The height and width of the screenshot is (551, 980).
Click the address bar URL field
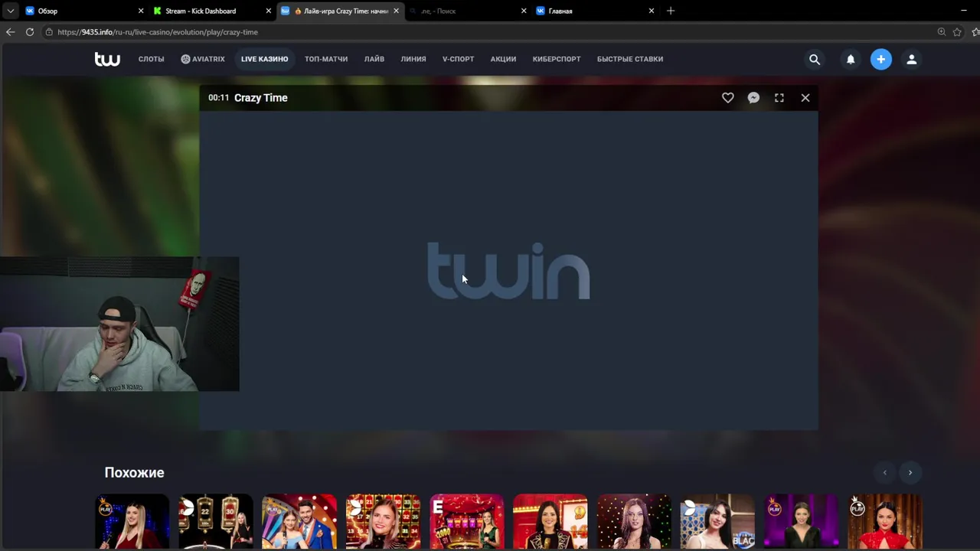490,32
